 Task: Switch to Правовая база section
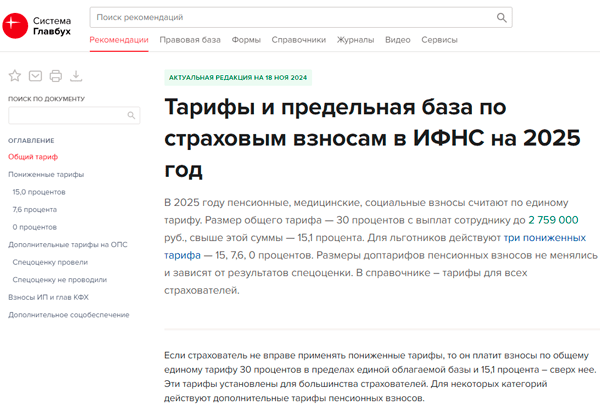click(x=190, y=40)
